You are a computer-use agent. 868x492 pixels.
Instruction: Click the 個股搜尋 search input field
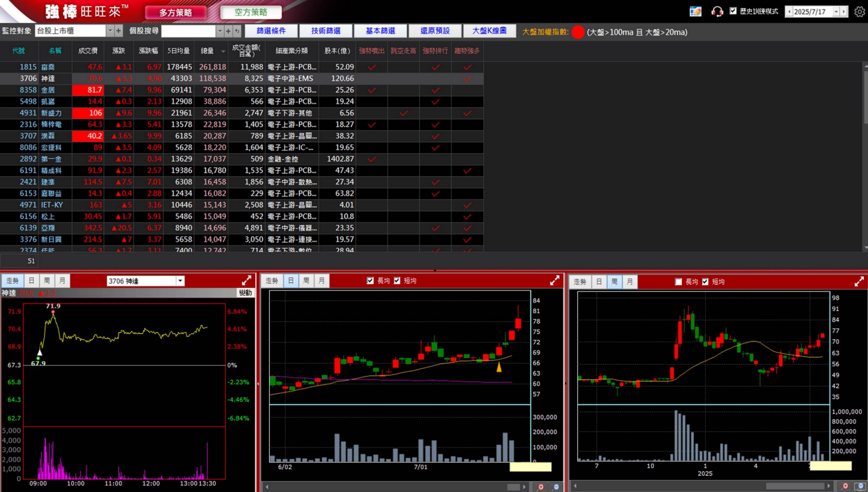(188, 31)
